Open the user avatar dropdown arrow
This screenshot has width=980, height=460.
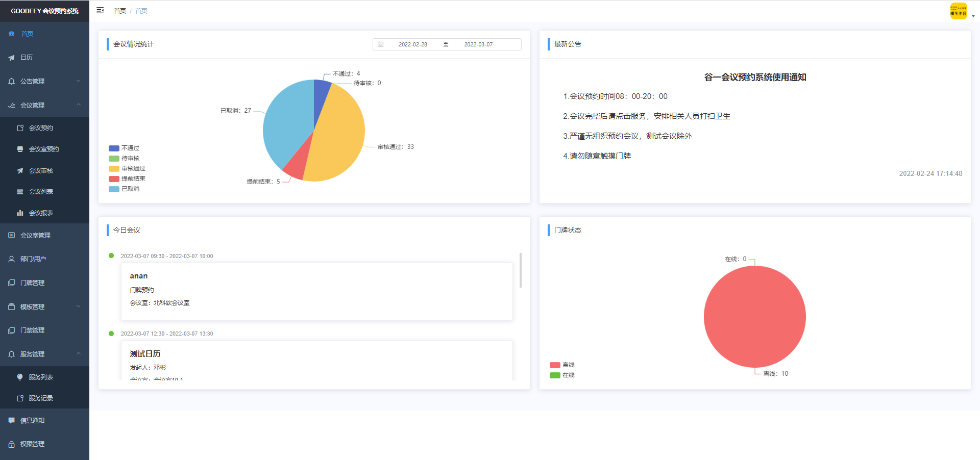coord(973,16)
